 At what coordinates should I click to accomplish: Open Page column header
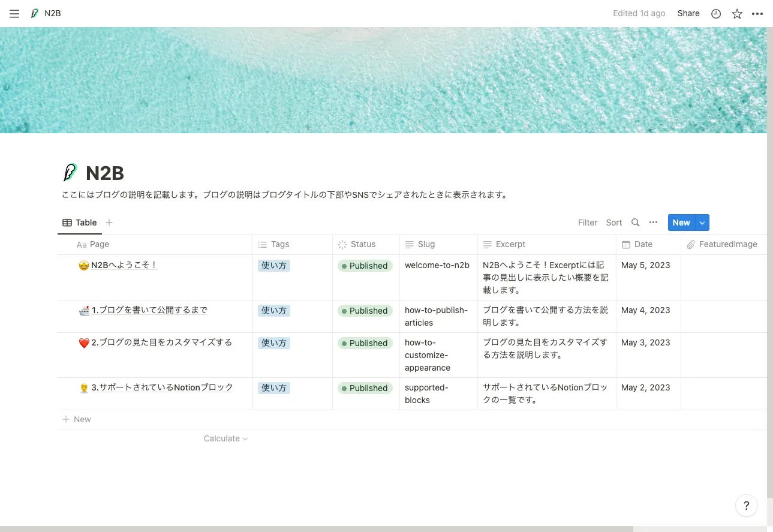tap(155, 245)
